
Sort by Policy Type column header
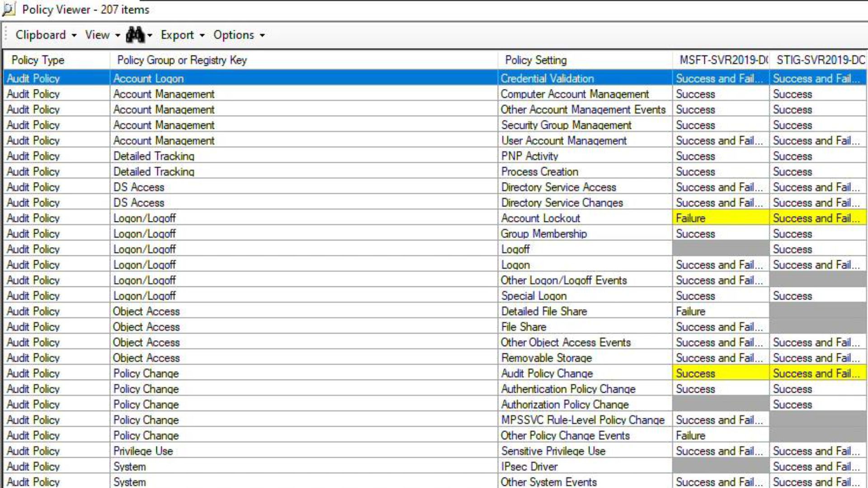coord(38,60)
